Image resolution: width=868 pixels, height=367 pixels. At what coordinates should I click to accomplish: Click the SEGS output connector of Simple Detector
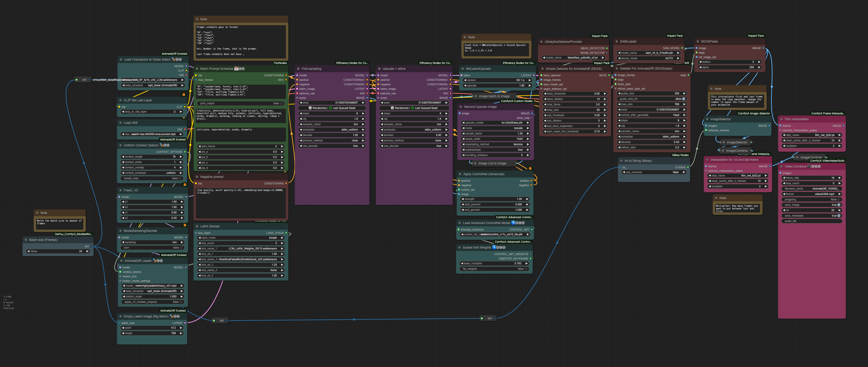click(x=608, y=75)
